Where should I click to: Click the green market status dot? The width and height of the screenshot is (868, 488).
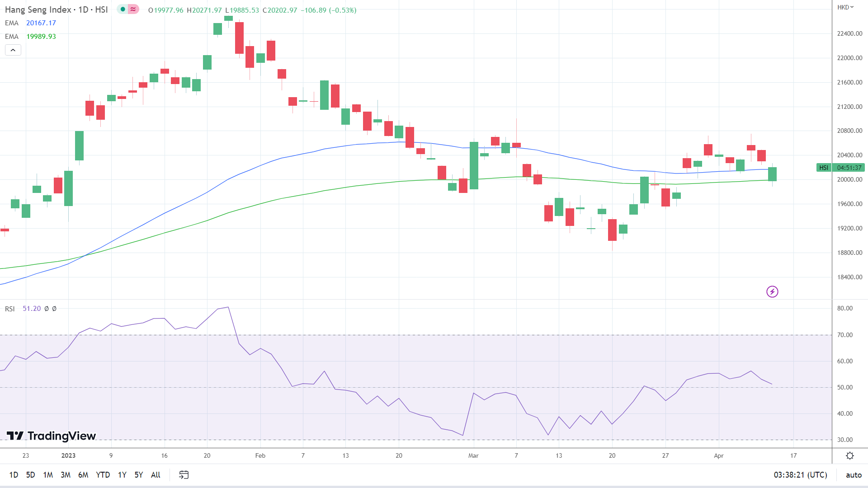[123, 9]
